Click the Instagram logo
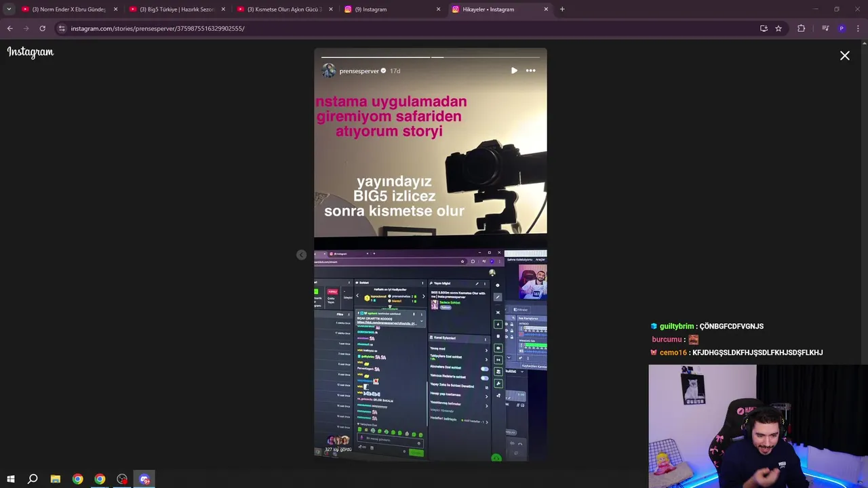 point(30,52)
